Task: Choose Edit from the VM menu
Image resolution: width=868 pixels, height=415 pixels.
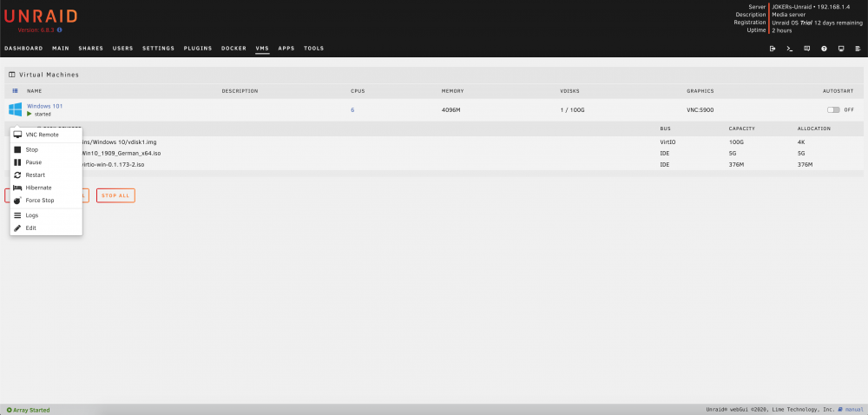Action: pyautogui.click(x=46, y=228)
